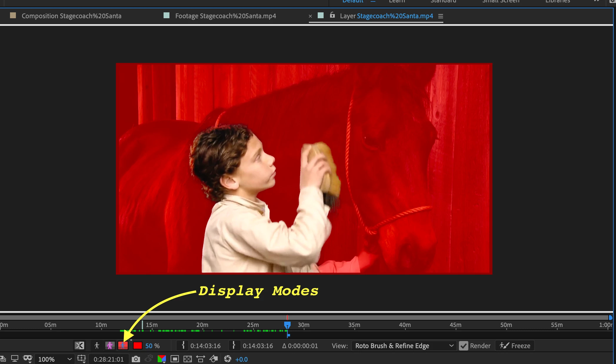
Task: Toggle Alpha Overlay display mode
Action: point(123,345)
